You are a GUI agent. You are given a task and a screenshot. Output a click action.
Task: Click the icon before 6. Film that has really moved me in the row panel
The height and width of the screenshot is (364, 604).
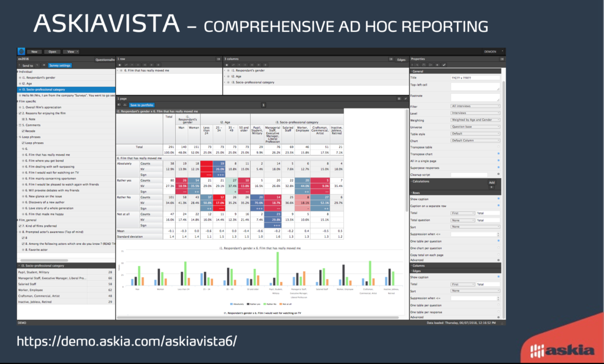point(121,70)
